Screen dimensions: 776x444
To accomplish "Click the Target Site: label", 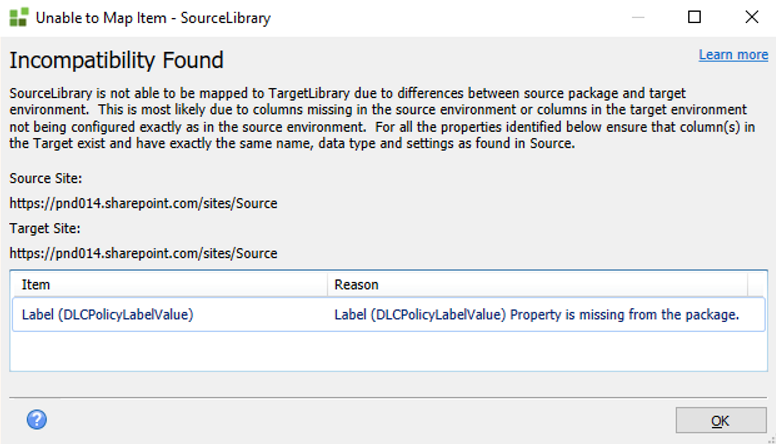I will click(45, 228).
